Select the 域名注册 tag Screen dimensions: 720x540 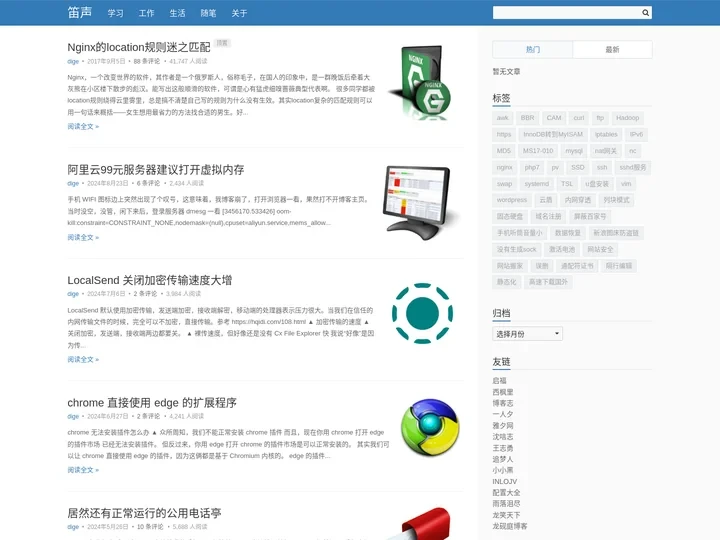point(548,217)
